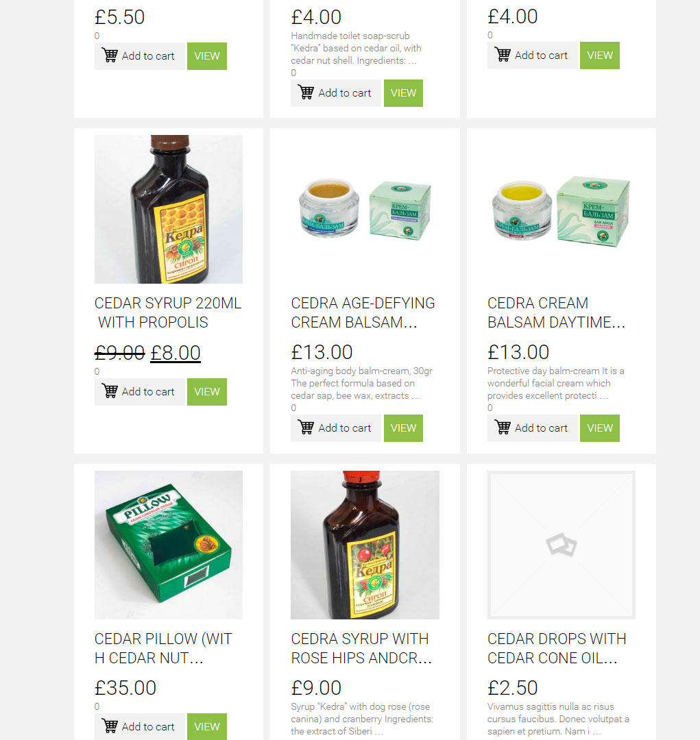
Task: Open Cedra Syrup with Rose Hips title link
Action: (361, 648)
